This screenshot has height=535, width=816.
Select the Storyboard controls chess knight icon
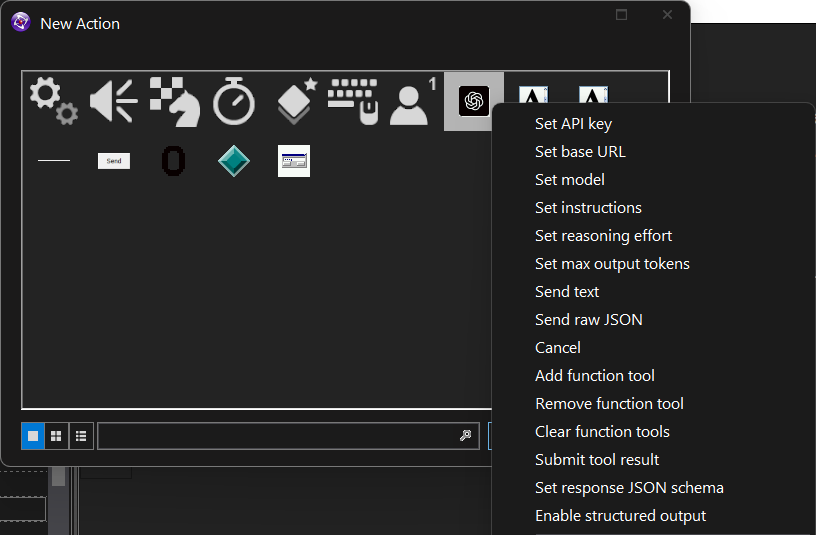(174, 101)
